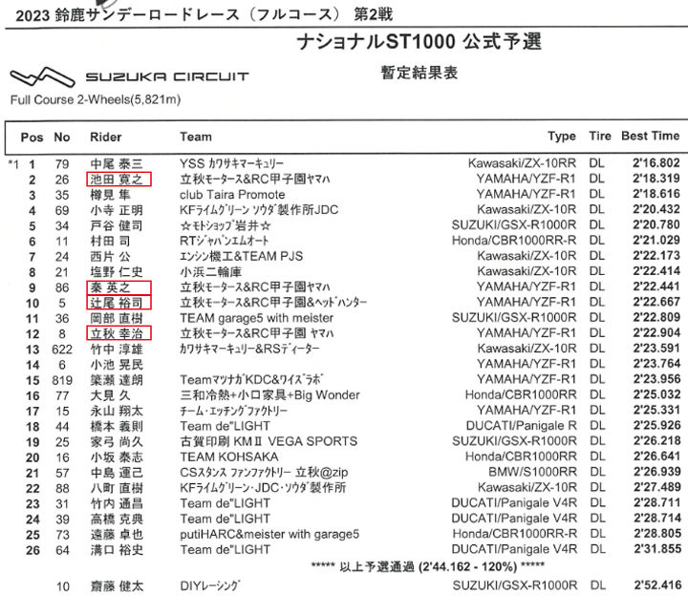Click rider name 岡部 直樹
Screen dimensions: 688x616
[117, 318]
